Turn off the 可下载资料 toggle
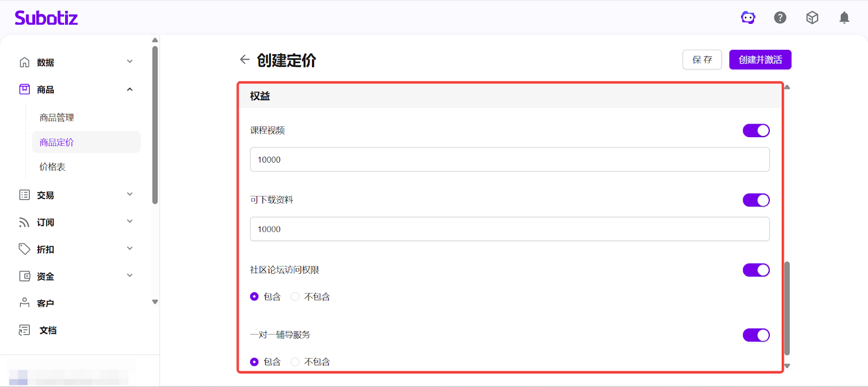This screenshot has width=868, height=387. tap(756, 200)
